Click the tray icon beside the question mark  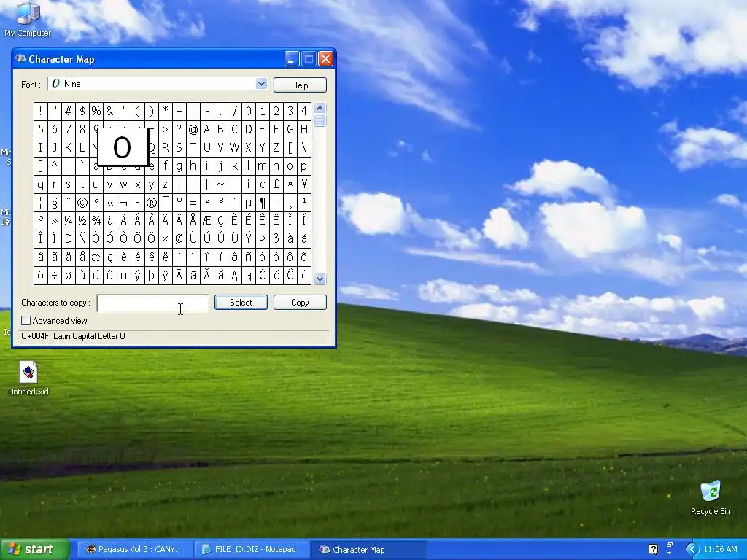(x=670, y=548)
